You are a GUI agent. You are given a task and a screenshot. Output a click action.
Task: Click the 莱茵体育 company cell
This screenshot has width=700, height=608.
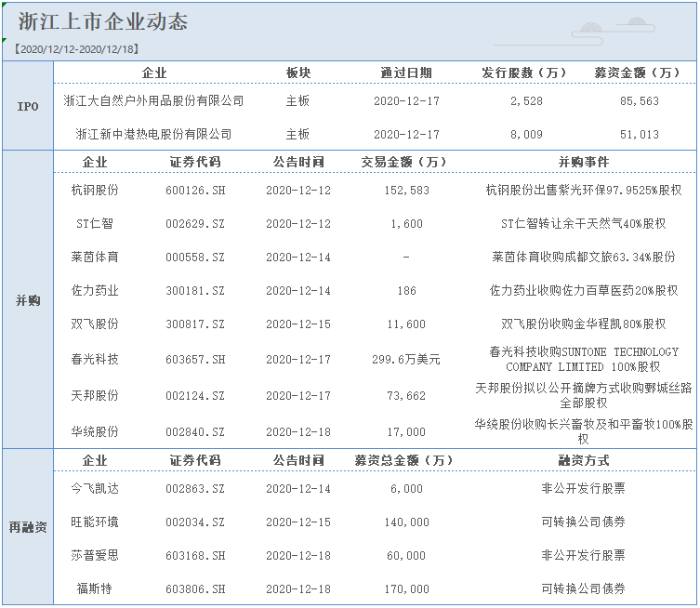click(95, 257)
